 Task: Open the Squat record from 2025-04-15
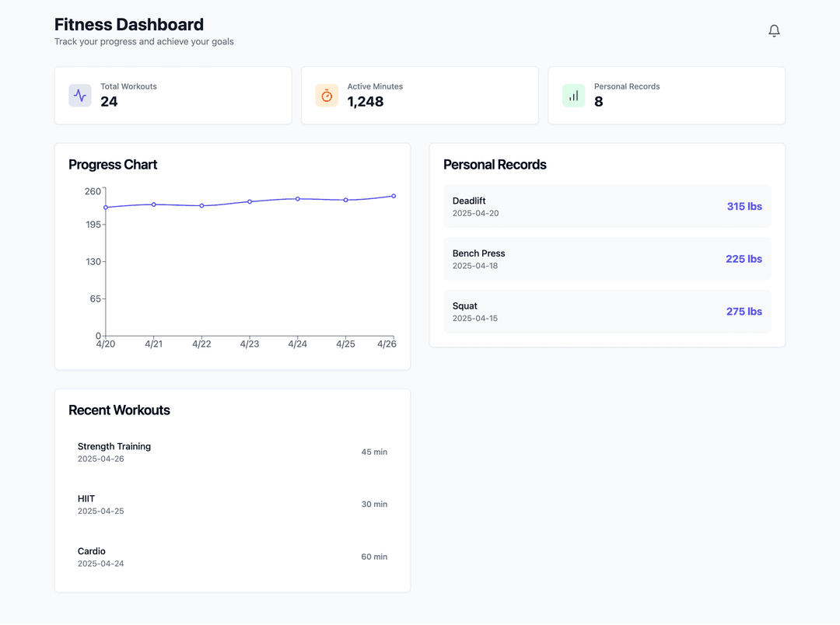coord(607,311)
